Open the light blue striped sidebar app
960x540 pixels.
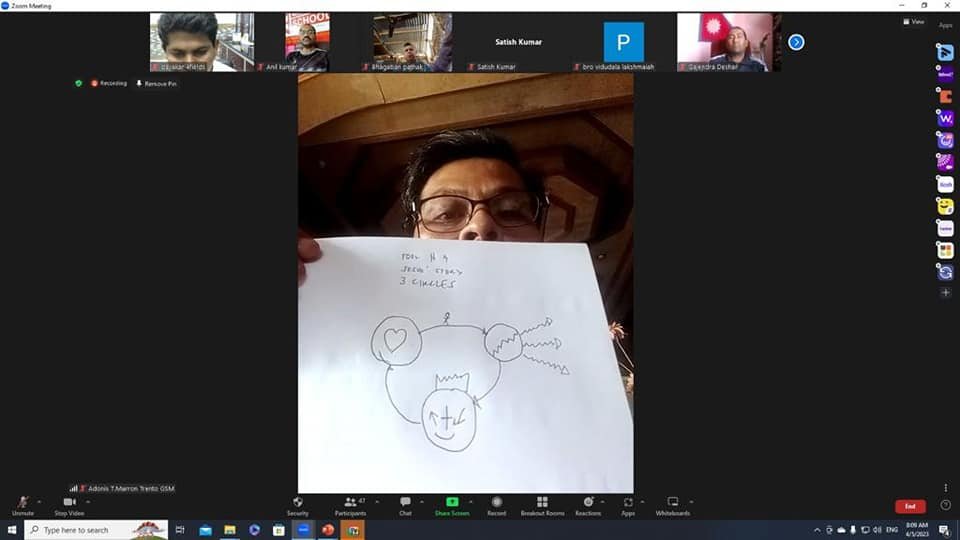(x=945, y=53)
